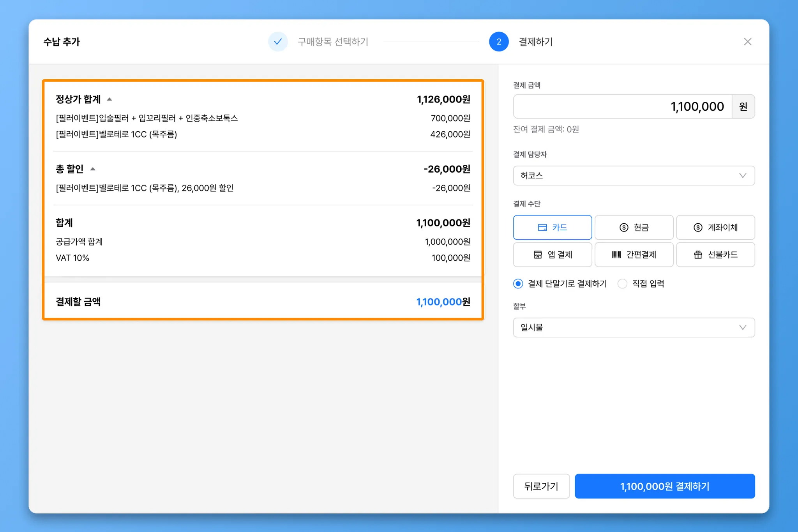Click the completed step checkmark icon
The height and width of the screenshot is (532, 798).
pos(278,42)
